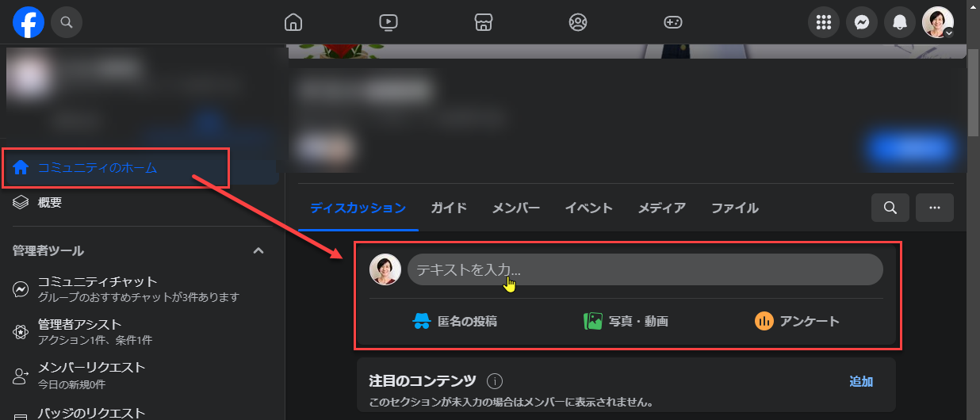
Task: Open the Gaming icon
Action: pos(672,22)
